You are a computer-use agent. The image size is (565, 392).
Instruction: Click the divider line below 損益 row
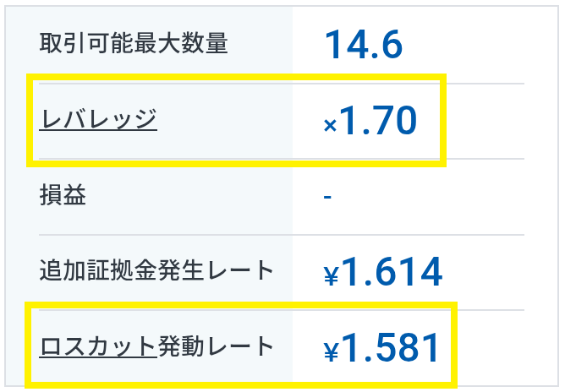282,235
